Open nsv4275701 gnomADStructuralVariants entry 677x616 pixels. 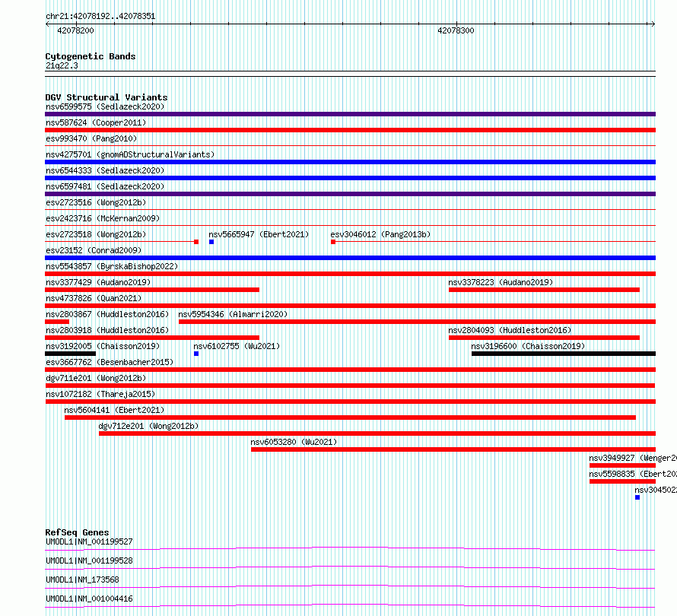(x=130, y=154)
